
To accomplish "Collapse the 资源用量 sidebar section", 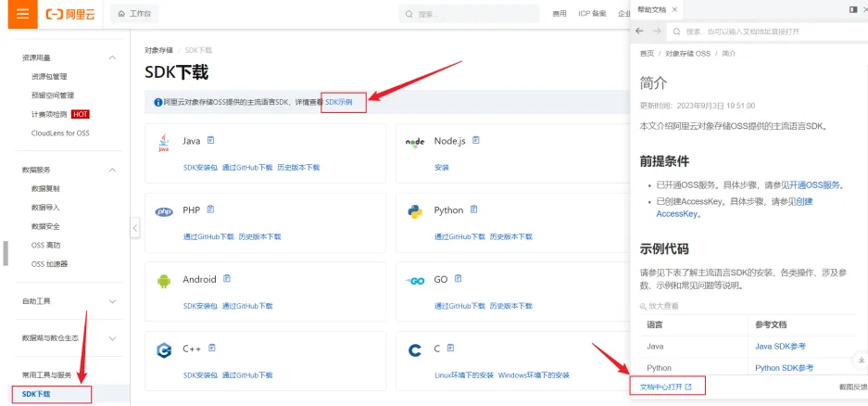I will point(112,57).
